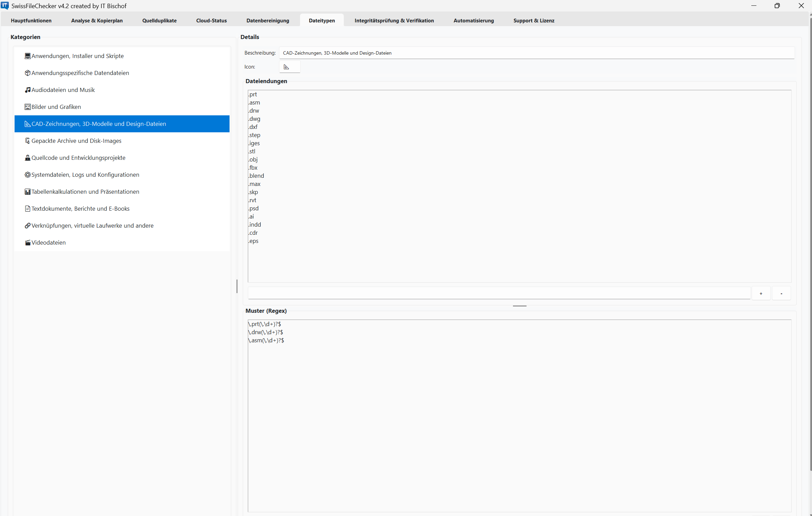The height and width of the screenshot is (516, 812).
Task: Click the chain-link icon next to Verknüpfungen
Action: pyautogui.click(x=28, y=225)
